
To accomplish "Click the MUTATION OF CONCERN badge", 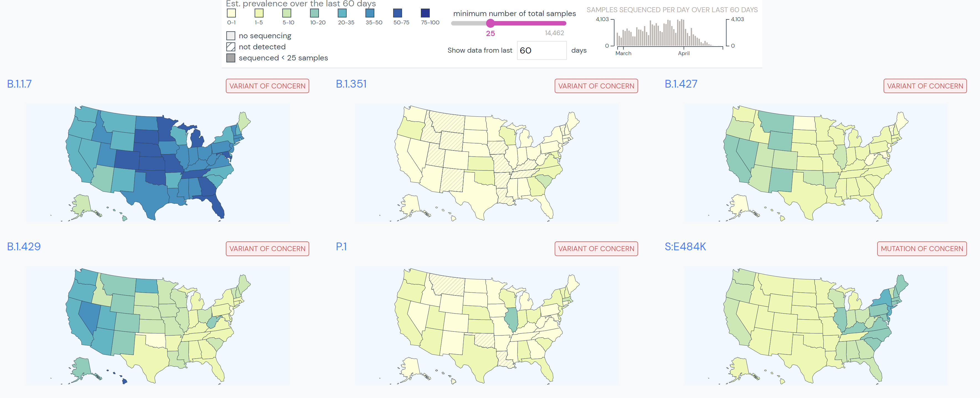I will click(922, 248).
